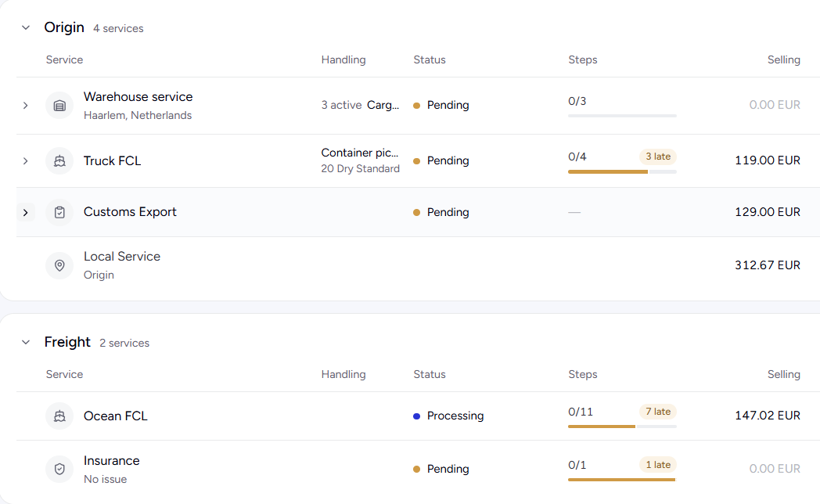This screenshot has width=820, height=504.
Task: Click the 129.00 EUR selling price
Action: tap(767, 212)
